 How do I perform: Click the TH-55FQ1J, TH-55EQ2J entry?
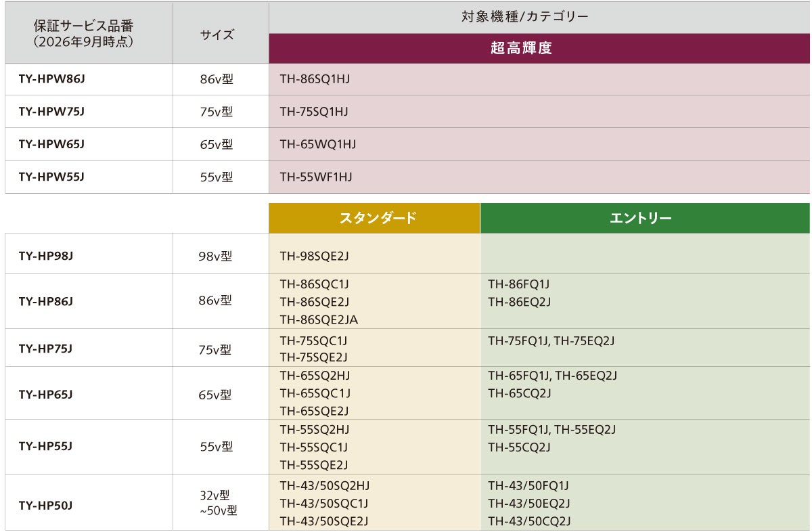551,429
